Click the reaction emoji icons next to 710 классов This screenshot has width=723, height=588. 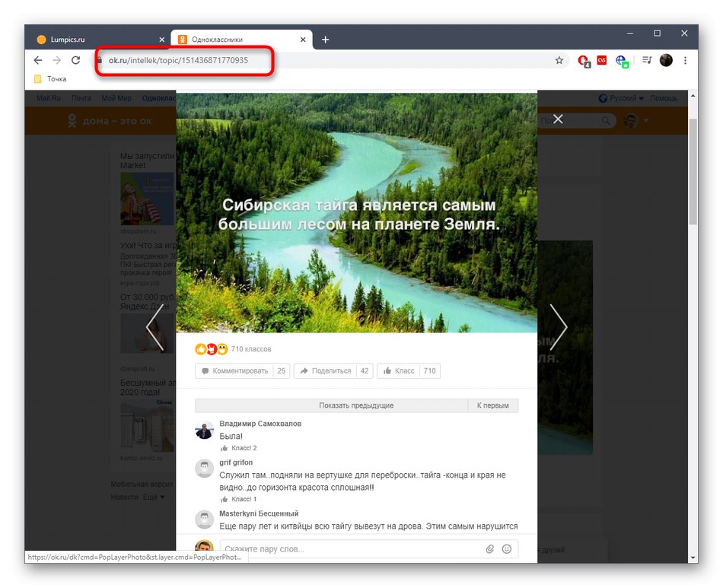coord(211,349)
